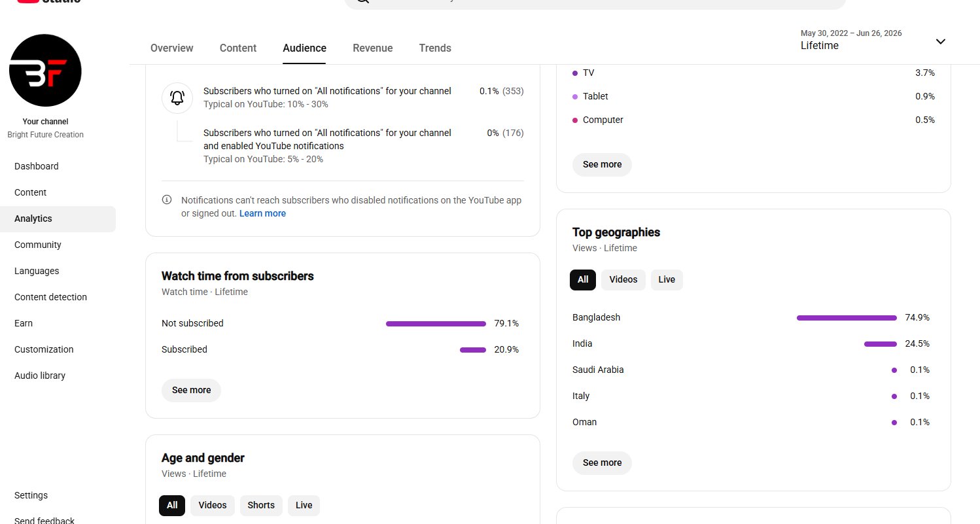
Task: Switch to the Overview tab
Action: (x=172, y=48)
